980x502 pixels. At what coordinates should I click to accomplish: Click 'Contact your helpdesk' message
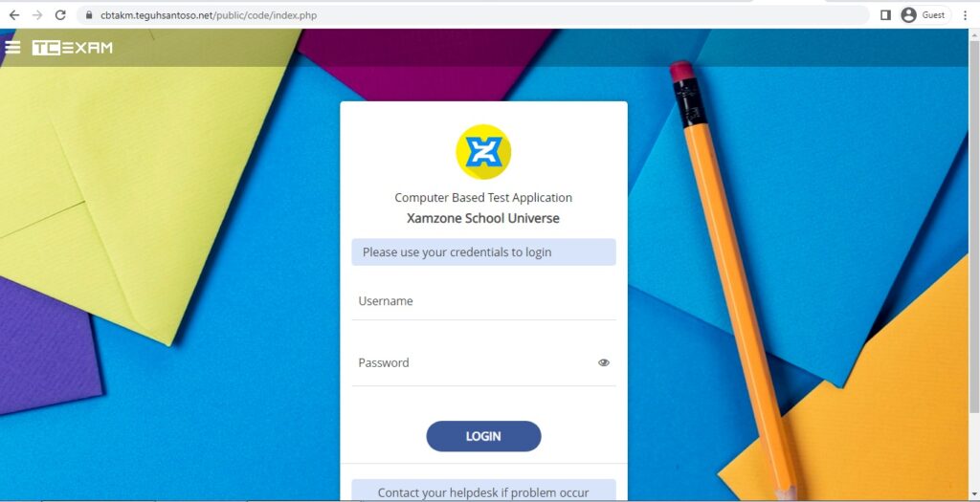[x=483, y=491]
